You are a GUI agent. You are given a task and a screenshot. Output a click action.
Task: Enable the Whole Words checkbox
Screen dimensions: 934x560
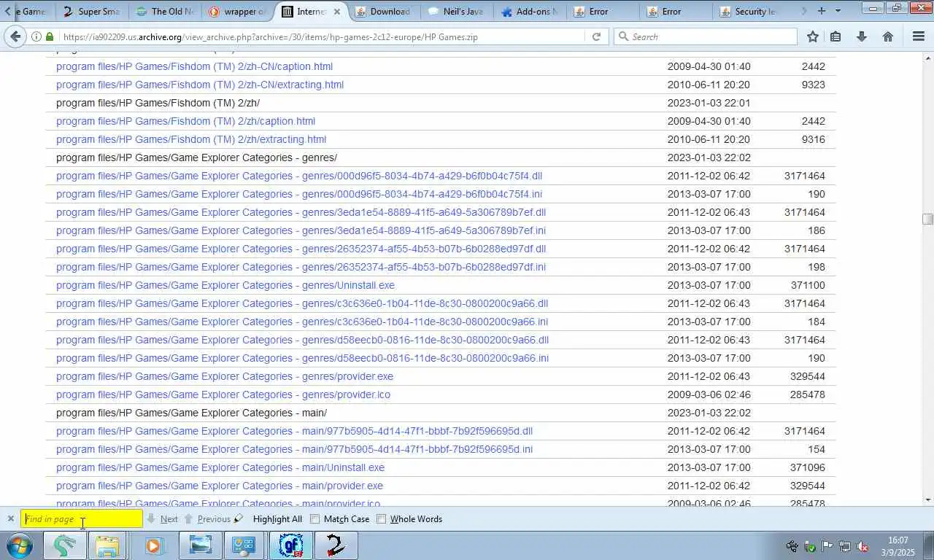tap(381, 519)
